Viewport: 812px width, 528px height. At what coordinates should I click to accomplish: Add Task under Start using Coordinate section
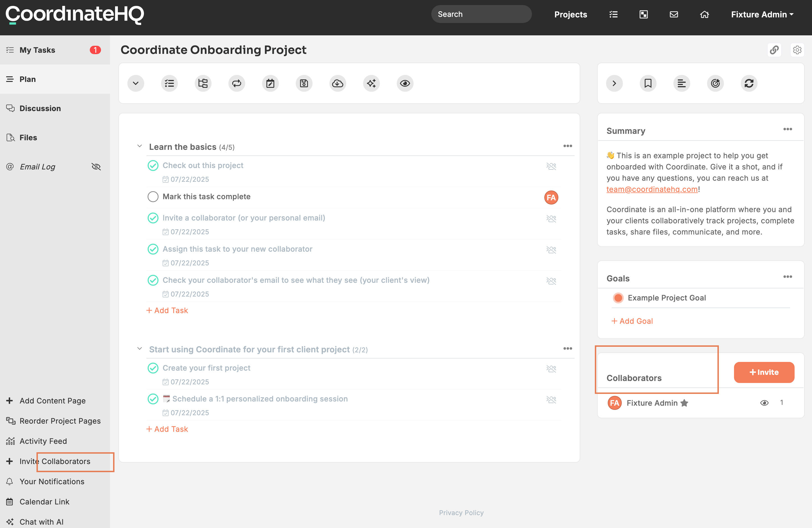(167, 429)
